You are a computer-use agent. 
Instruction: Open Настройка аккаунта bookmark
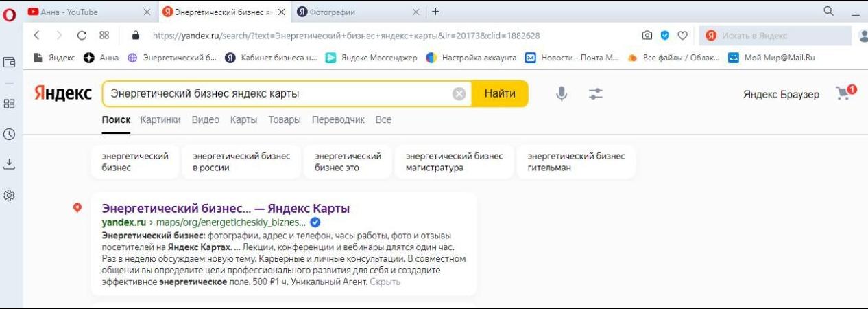[471, 58]
